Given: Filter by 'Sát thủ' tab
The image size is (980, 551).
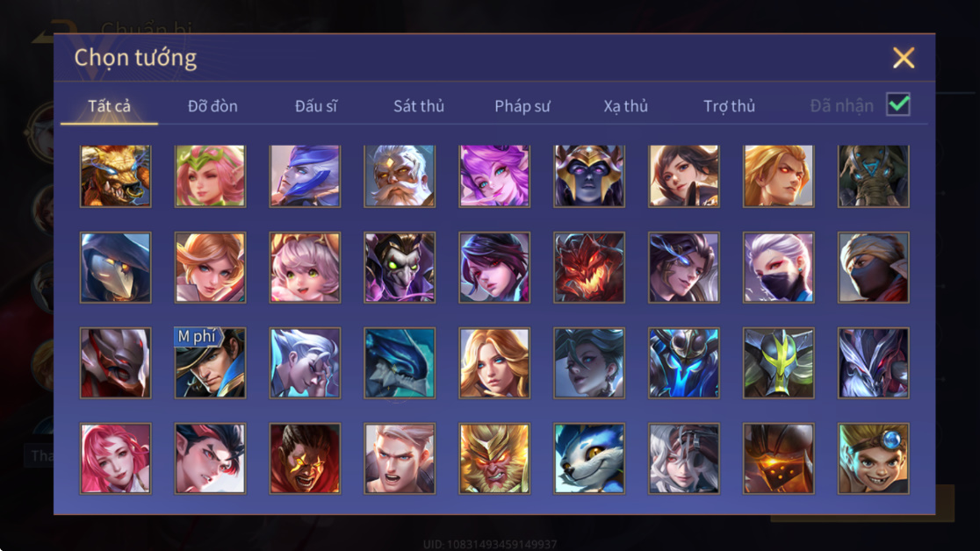Looking at the screenshot, I should (x=419, y=106).
